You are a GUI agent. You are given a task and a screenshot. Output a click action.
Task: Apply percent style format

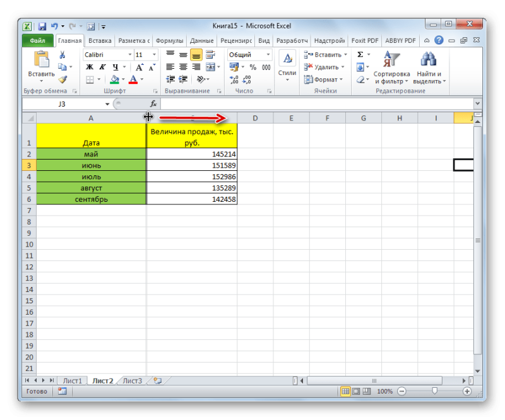[x=253, y=67]
